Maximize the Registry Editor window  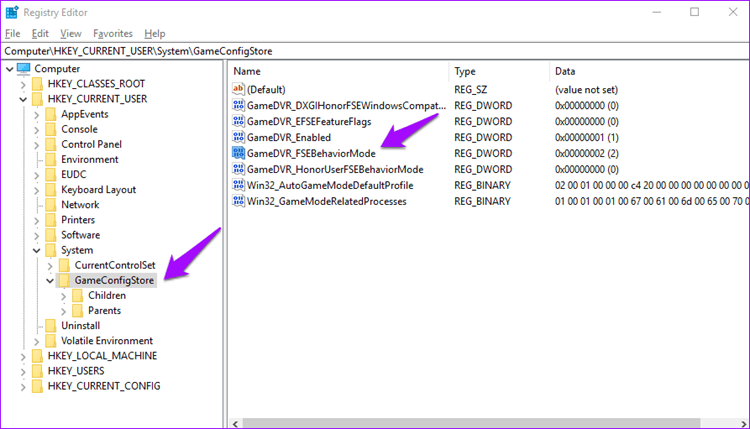click(x=695, y=12)
